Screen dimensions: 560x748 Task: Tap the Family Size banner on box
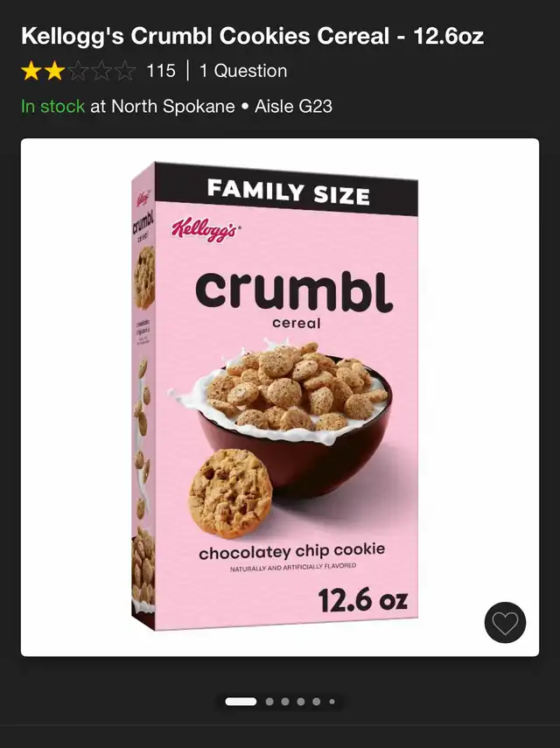tap(286, 191)
